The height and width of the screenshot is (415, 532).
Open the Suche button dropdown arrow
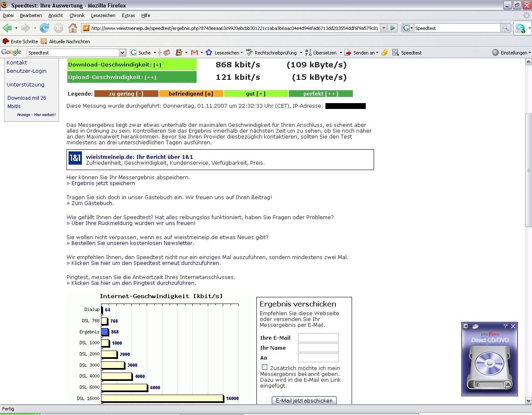(155, 53)
